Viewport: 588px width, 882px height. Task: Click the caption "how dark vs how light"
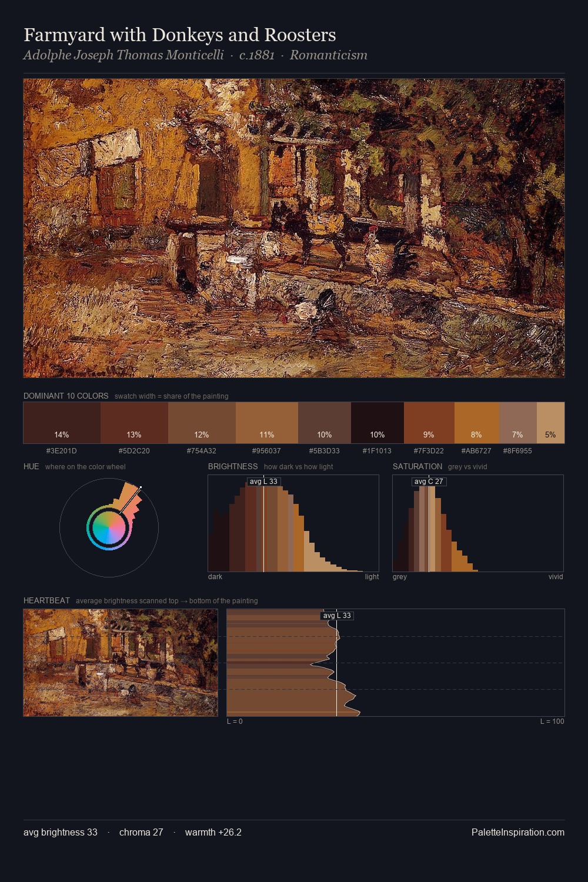(x=299, y=467)
